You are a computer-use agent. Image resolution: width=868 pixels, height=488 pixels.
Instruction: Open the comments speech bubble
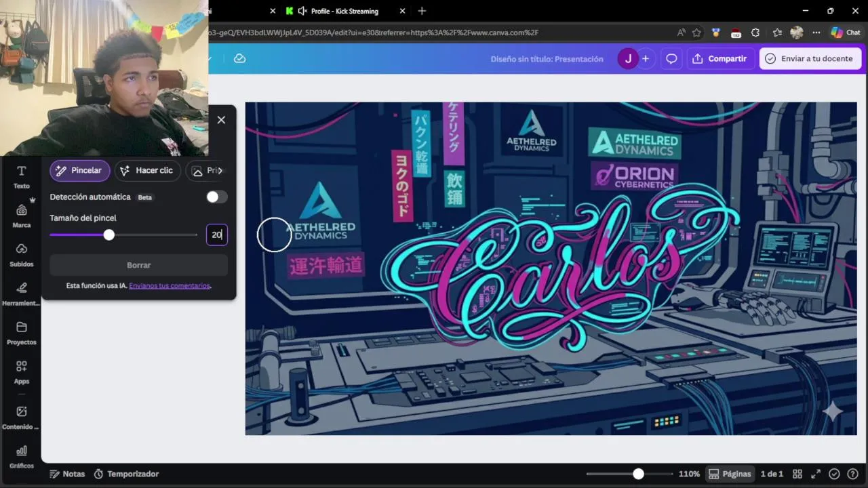(x=671, y=59)
